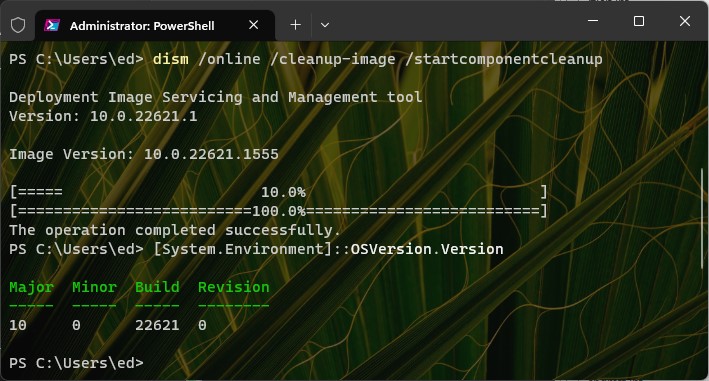Click the PowerShell icon on the tab

(52, 25)
